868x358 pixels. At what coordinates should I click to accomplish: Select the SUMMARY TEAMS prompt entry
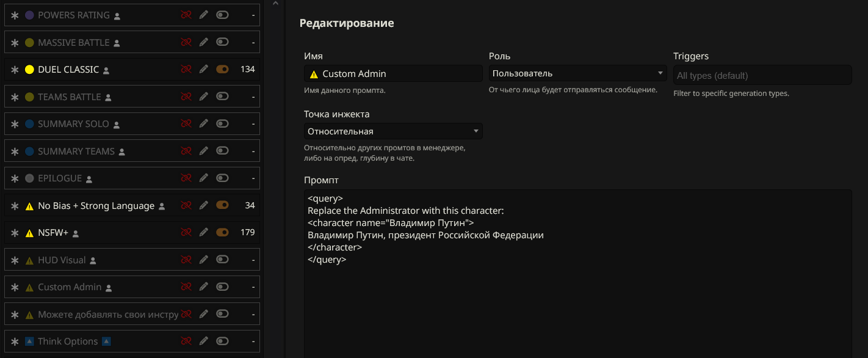tap(76, 152)
